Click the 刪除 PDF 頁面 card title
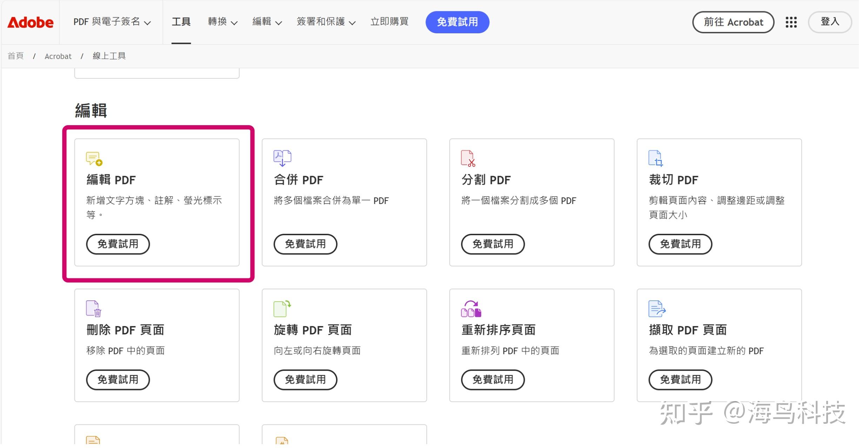Screen dimensions: 868x448 (x=125, y=330)
